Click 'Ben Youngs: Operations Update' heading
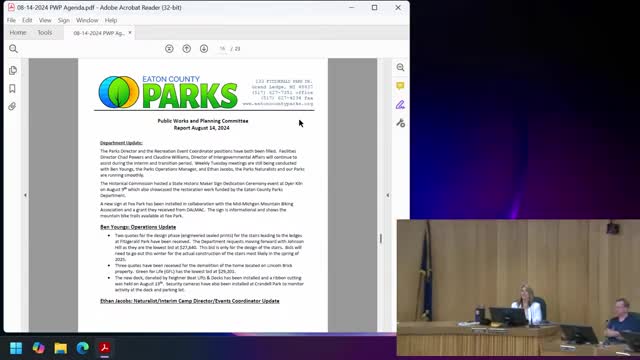640x360 pixels. click(x=138, y=227)
